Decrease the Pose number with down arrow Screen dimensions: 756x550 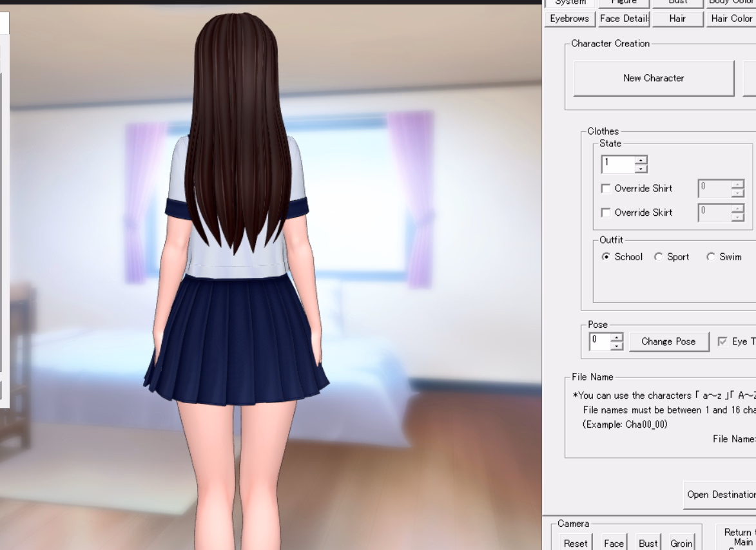click(617, 346)
